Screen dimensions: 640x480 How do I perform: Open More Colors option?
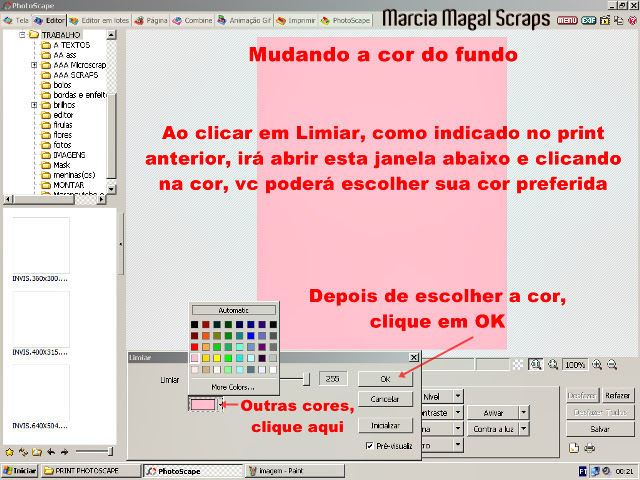pyautogui.click(x=233, y=387)
